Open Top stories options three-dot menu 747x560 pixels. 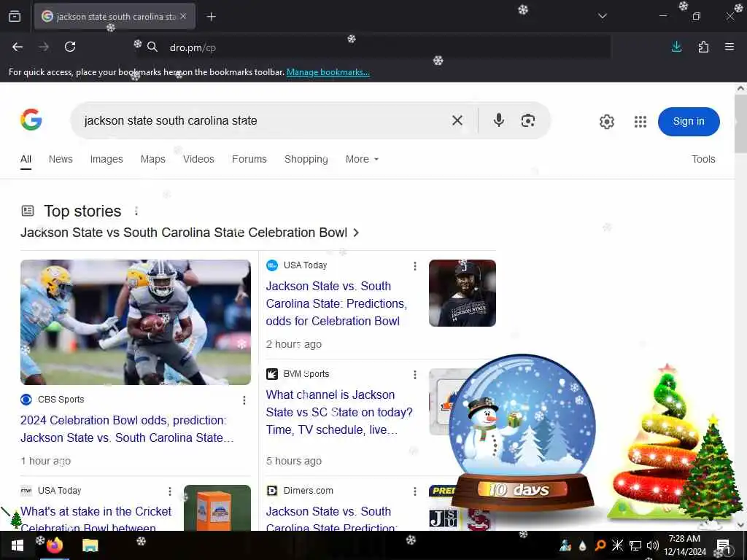point(136,211)
